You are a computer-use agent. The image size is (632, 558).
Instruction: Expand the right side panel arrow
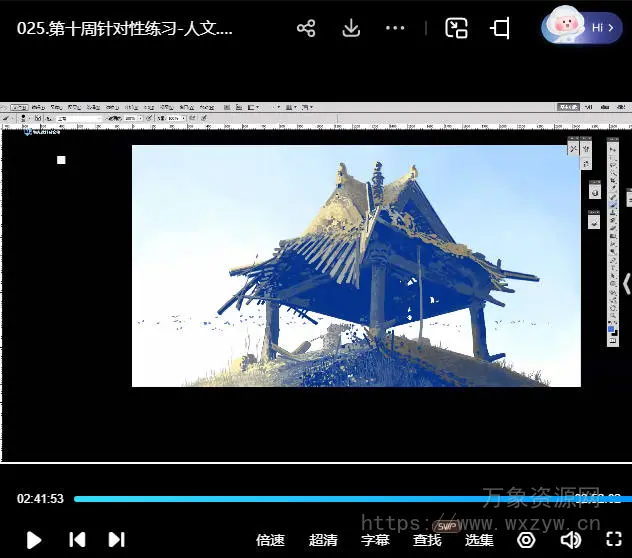(626, 283)
